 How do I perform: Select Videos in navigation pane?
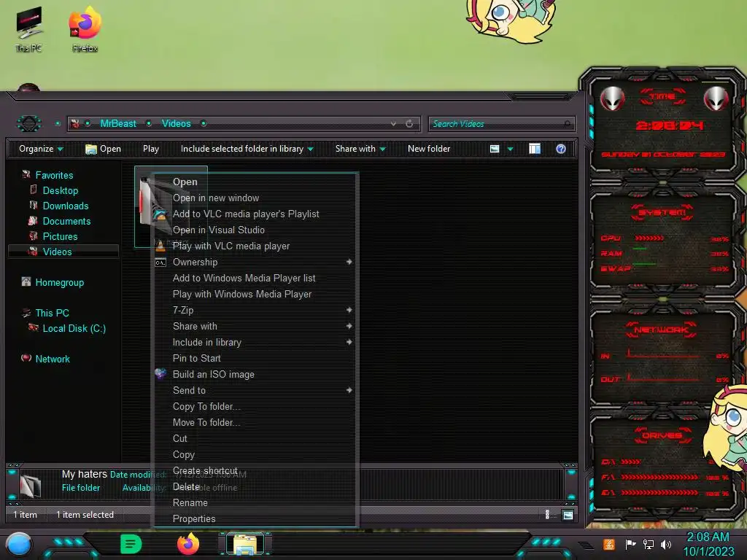(63, 252)
